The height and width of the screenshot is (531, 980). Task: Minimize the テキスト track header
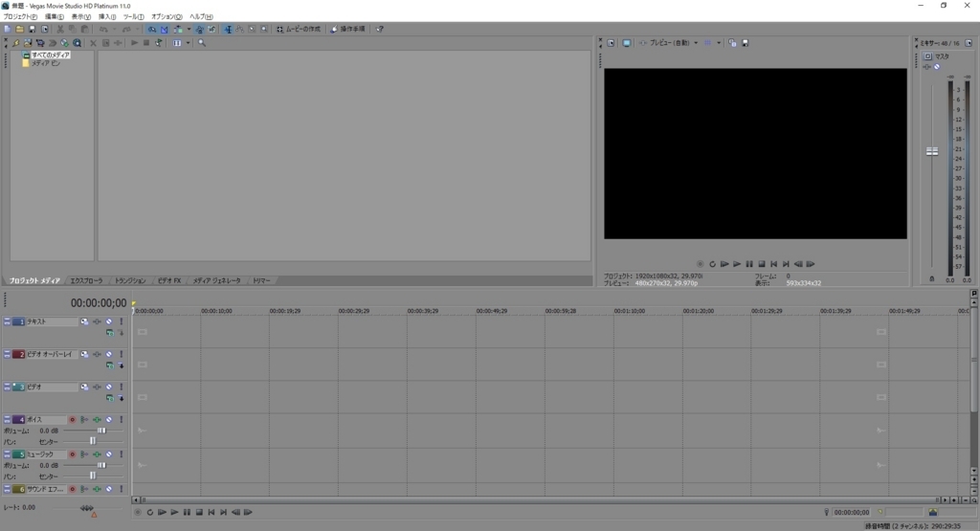click(x=7, y=321)
